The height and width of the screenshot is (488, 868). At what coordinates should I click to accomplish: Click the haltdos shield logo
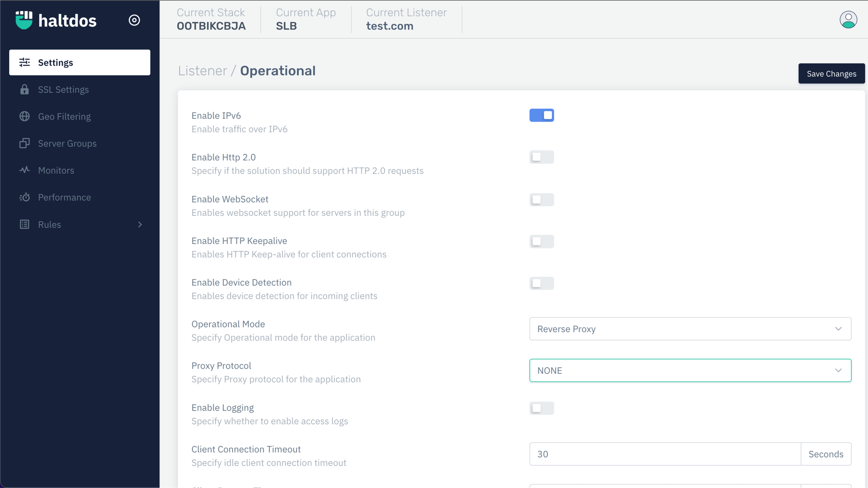point(24,20)
